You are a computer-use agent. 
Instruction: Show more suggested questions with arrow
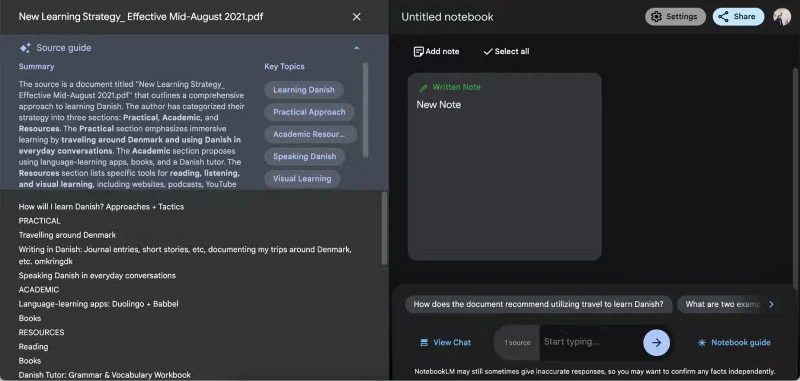(771, 304)
